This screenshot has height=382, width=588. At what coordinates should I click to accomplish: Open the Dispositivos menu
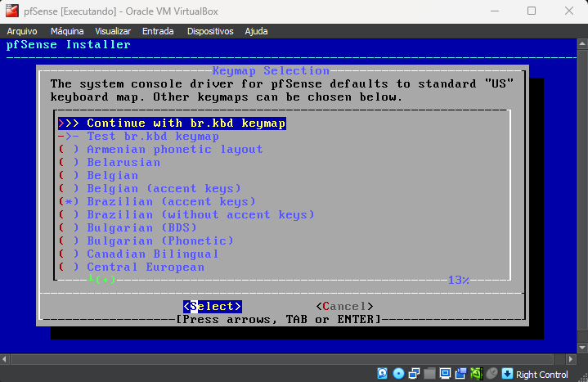coord(210,31)
